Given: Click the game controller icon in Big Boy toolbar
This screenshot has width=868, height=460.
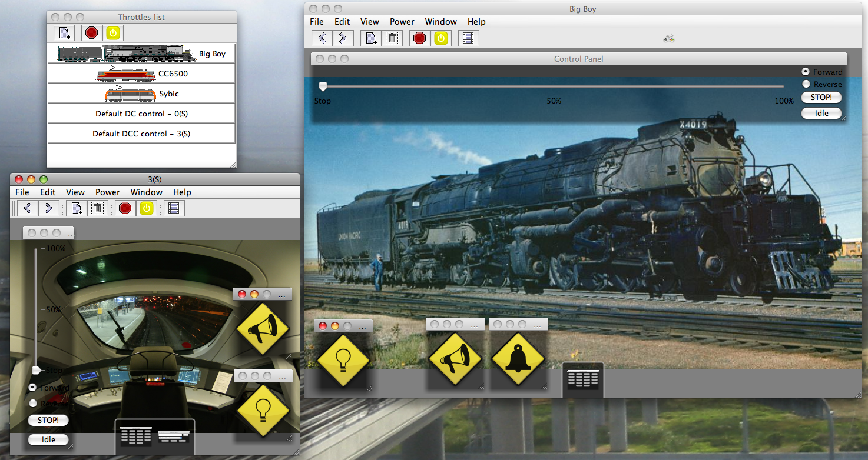Looking at the screenshot, I should point(668,39).
